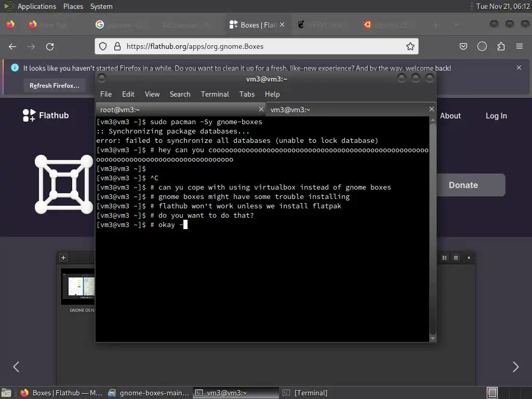Viewport: 532px width, 399px height.
Task: View site security via the padlock icon
Action: [117, 46]
